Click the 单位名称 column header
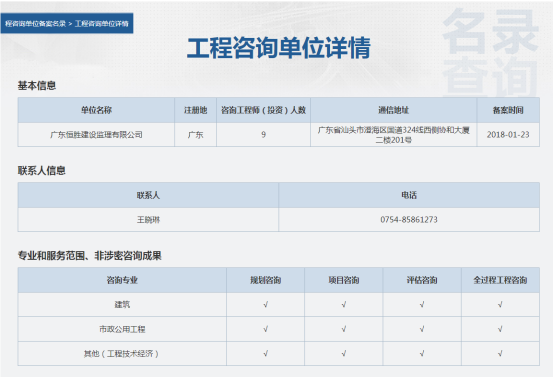 [x=96, y=110]
